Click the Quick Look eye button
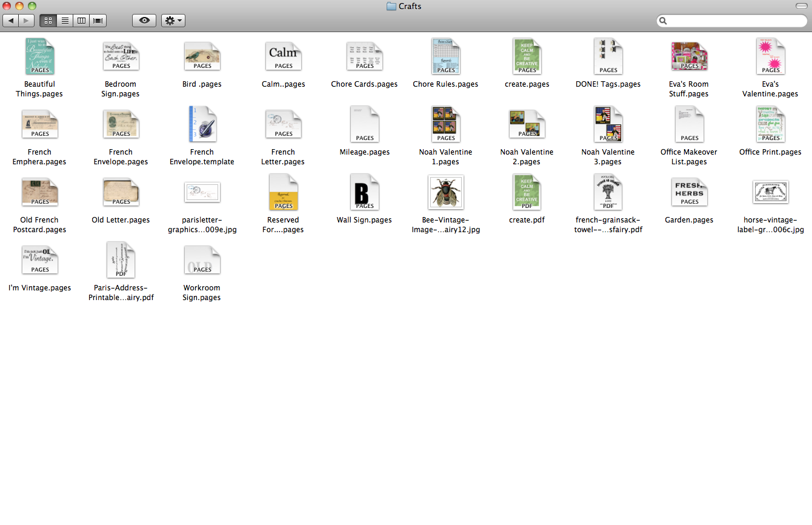The height and width of the screenshot is (525, 812). pos(144,21)
